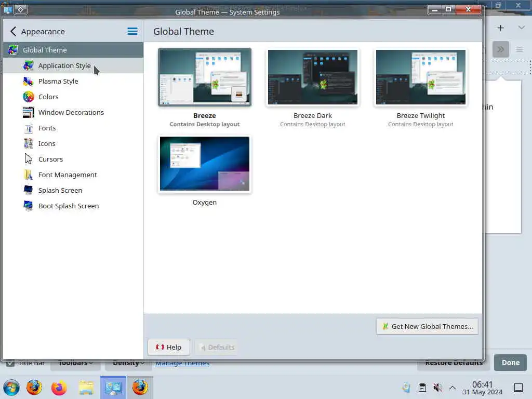532x399 pixels.
Task: Open the Icons page
Action: tap(73, 143)
